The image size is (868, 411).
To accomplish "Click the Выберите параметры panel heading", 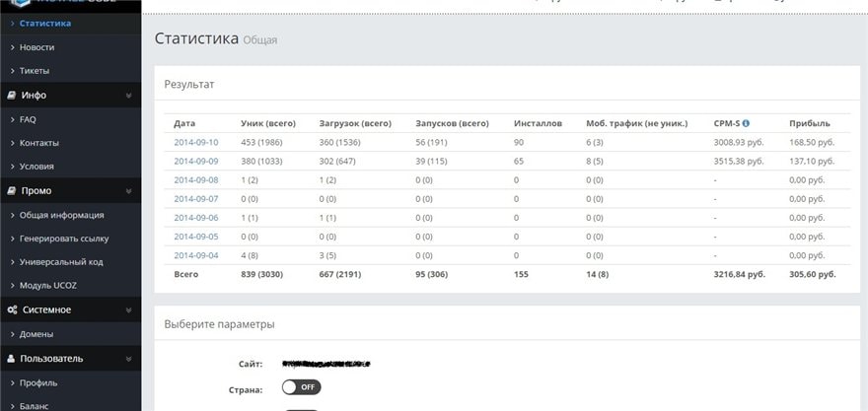I will 219,324.
